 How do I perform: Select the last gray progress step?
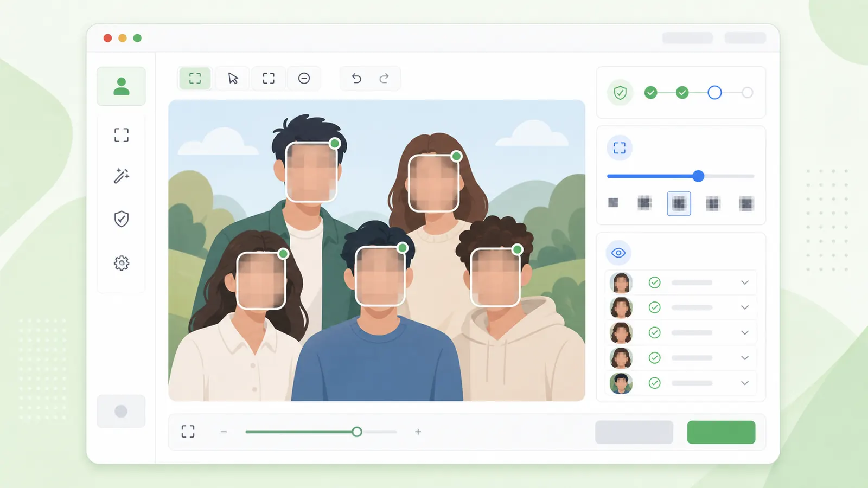748,93
